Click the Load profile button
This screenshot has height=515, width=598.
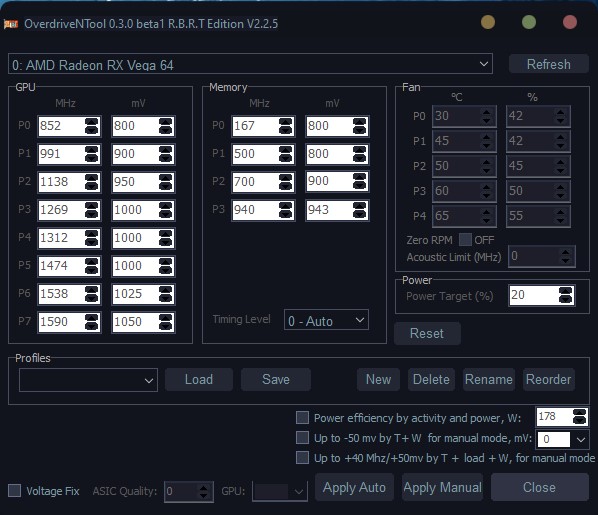(x=199, y=380)
